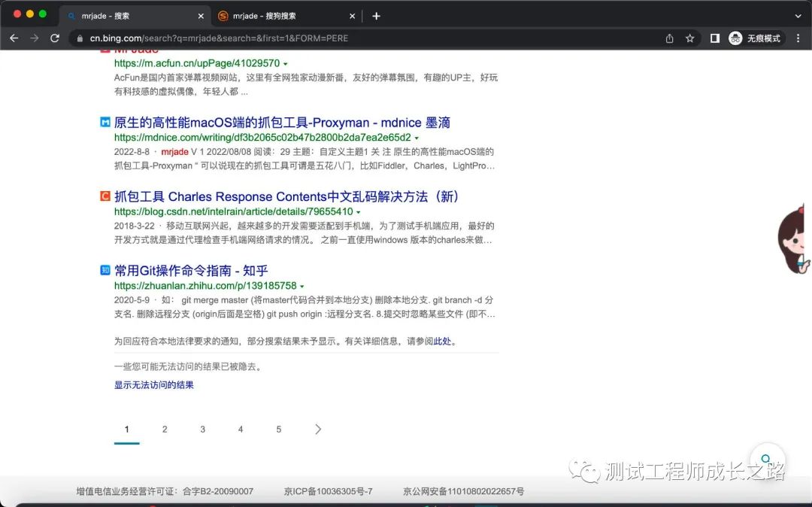Click the CSDN favicon beside Charles result
Image resolution: width=812 pixels, height=507 pixels.
pyautogui.click(x=105, y=196)
